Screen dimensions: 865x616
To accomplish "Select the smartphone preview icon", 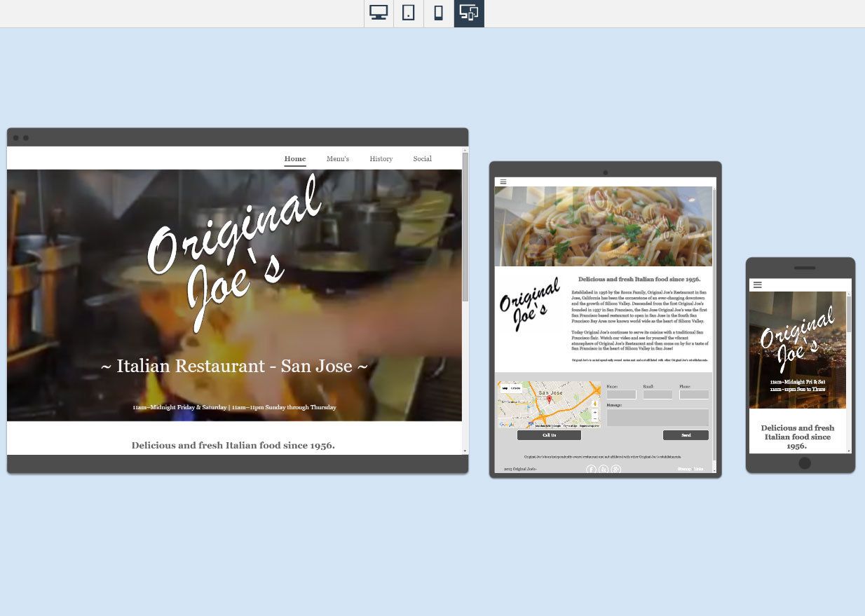I will pos(439,13).
